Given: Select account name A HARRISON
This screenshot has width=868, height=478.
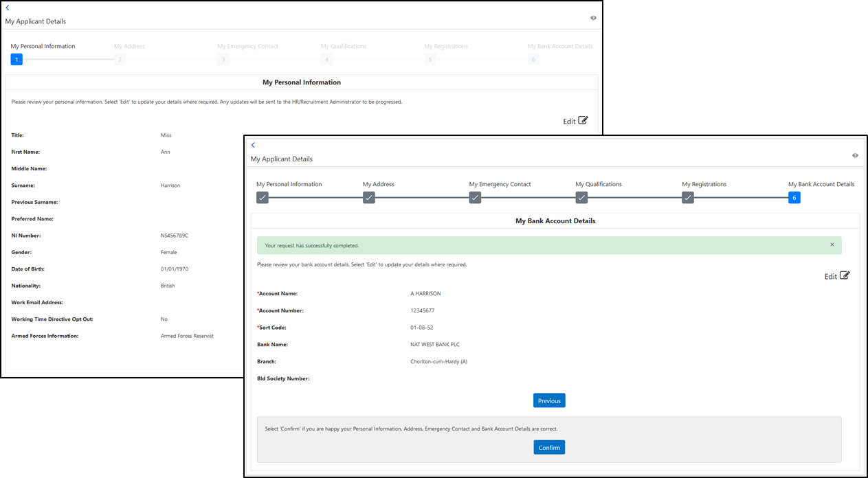Looking at the screenshot, I should 425,293.
